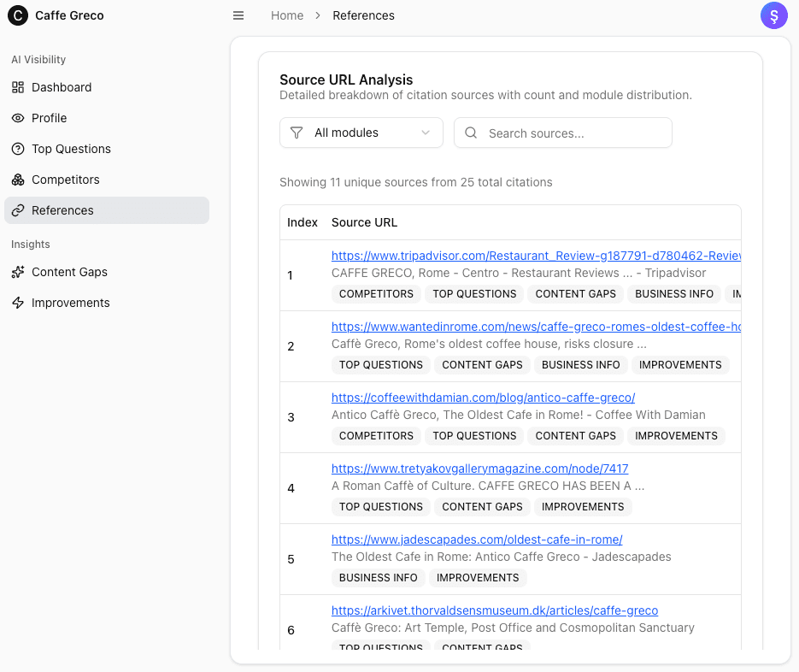Viewport: 799px width, 672px height.
Task: Click the Improvements lightning bolt icon
Action: click(18, 303)
